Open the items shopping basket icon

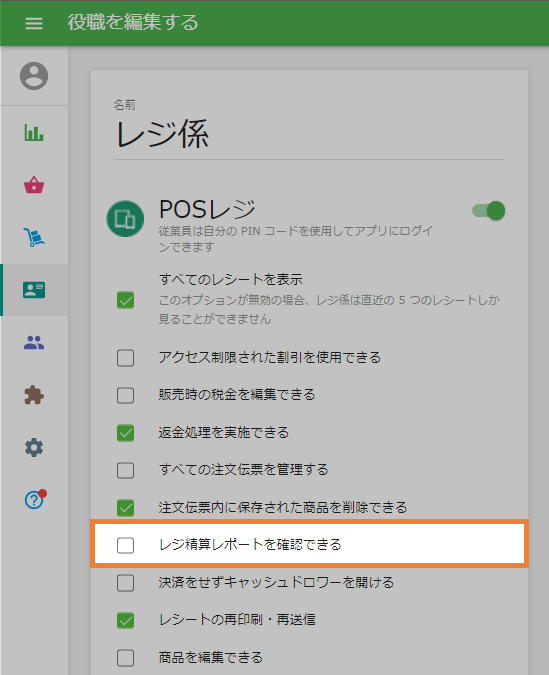pyautogui.click(x=34, y=185)
